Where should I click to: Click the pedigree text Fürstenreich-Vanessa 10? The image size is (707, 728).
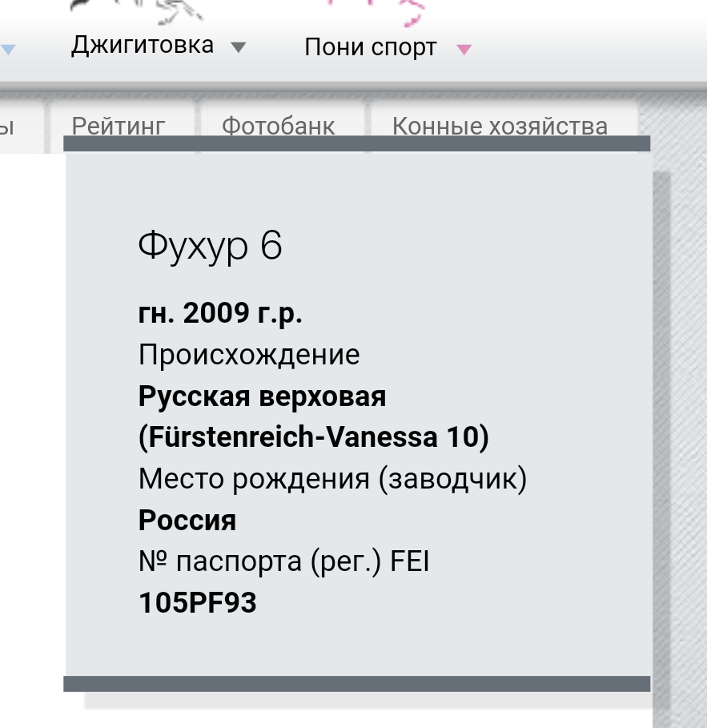point(313,437)
